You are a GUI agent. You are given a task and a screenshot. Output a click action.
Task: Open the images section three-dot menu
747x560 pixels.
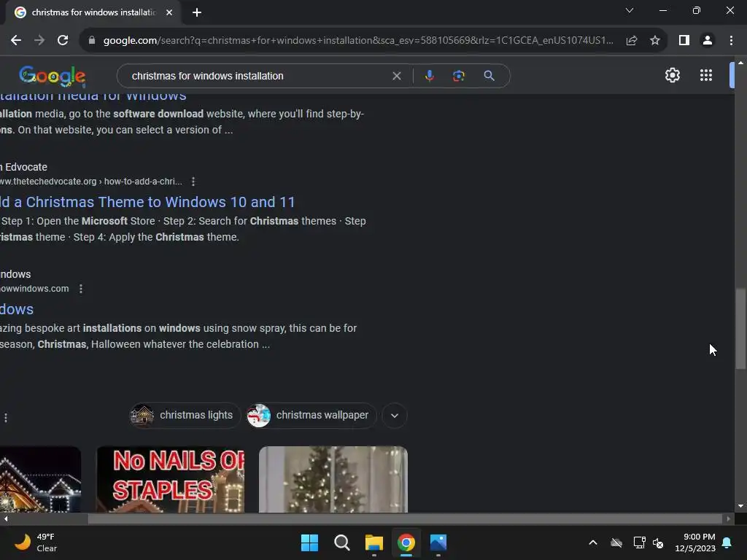point(6,418)
